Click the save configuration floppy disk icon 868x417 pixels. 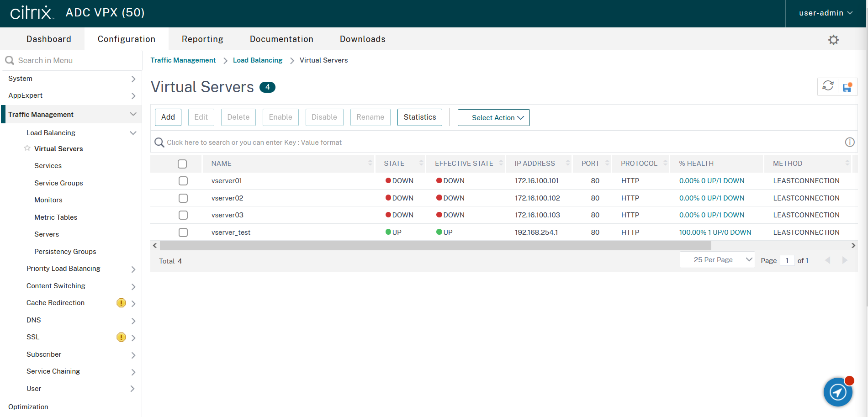click(847, 87)
